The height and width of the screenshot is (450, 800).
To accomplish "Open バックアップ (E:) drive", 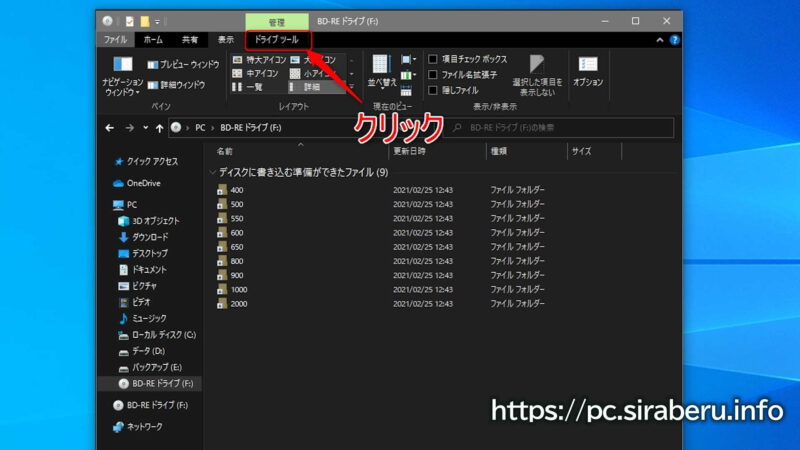I will click(150, 368).
